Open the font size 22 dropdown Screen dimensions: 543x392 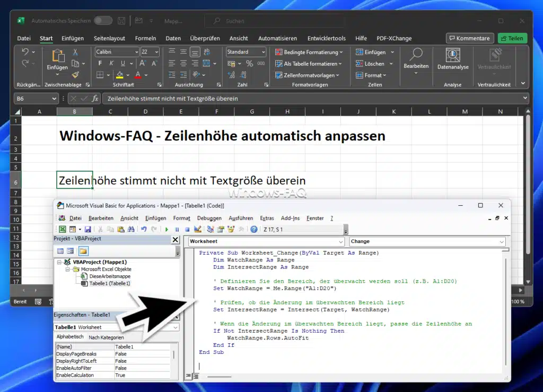point(156,52)
